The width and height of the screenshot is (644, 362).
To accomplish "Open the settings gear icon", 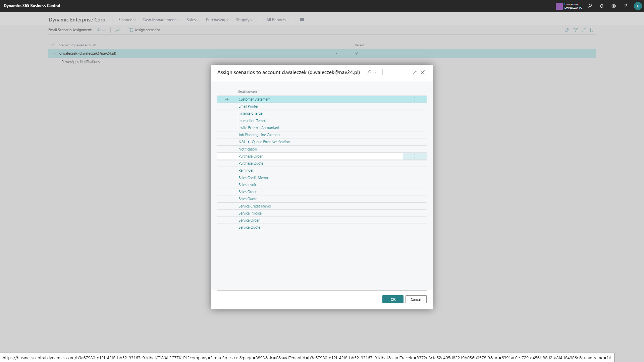I will 614,6.
